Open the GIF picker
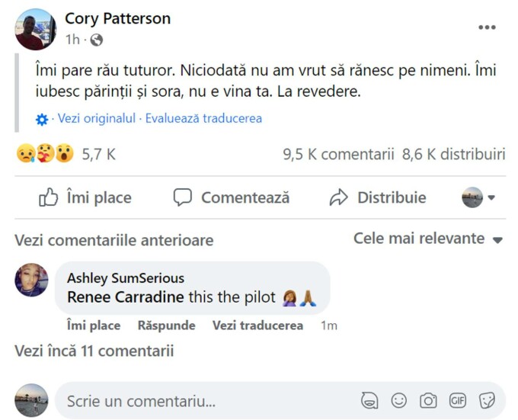Viewport: 518px width, 420px height. coord(458,400)
